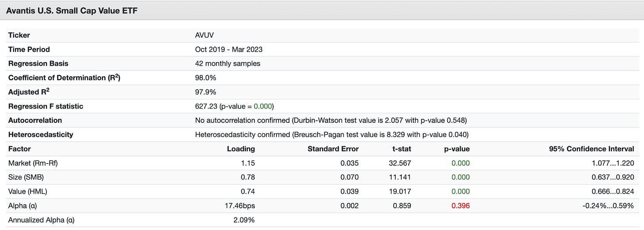Select the 0.035 standard error value
644x230 pixels.
click(x=349, y=163)
